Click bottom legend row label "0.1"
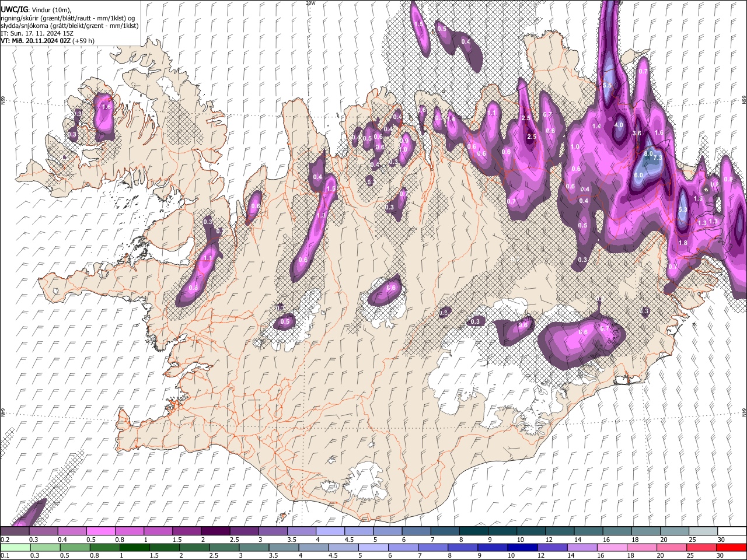Viewport: 747px width, 560px height. pyautogui.click(x=5, y=555)
